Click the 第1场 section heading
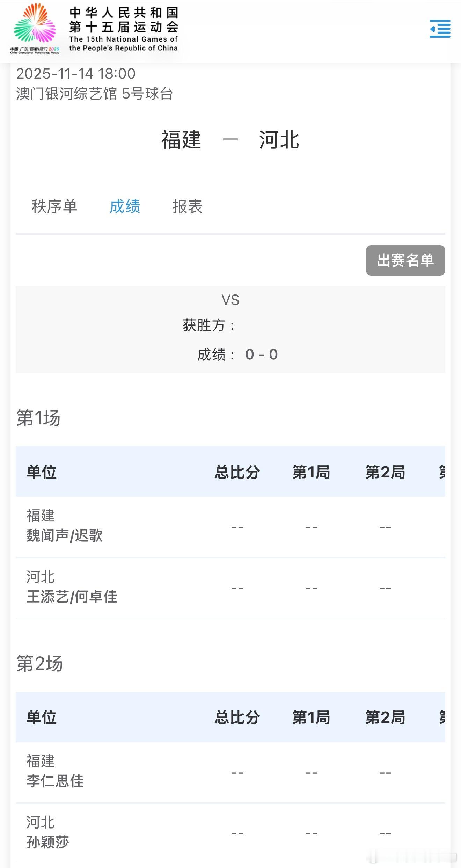This screenshot has height=868, width=461. tap(38, 418)
